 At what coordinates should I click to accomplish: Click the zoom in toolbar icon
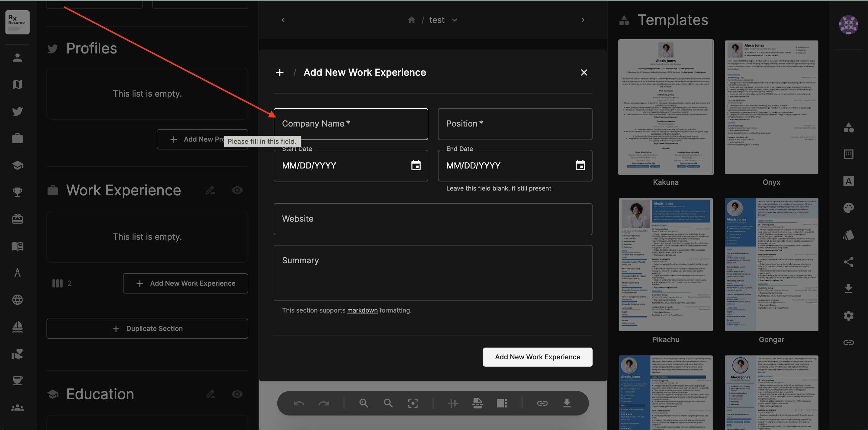click(x=364, y=403)
